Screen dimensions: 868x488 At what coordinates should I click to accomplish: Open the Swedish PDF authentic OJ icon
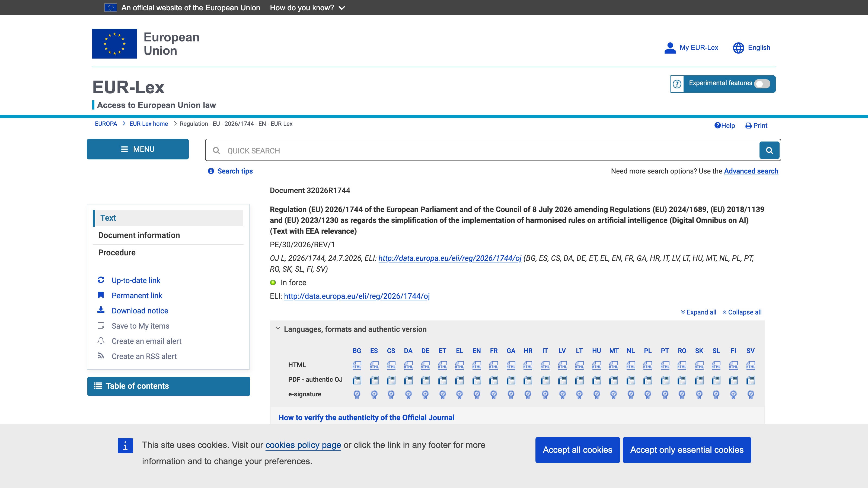click(750, 380)
